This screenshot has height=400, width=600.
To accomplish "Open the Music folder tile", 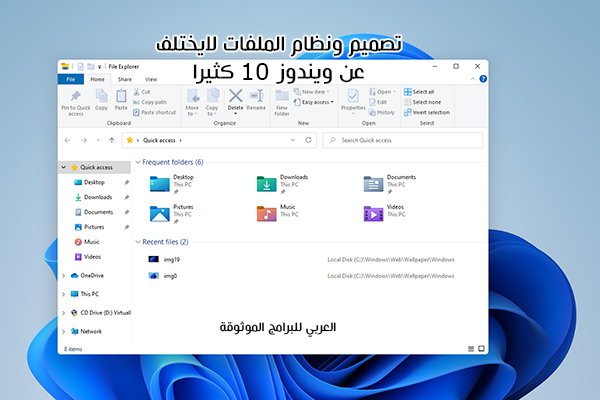I will 277,213.
